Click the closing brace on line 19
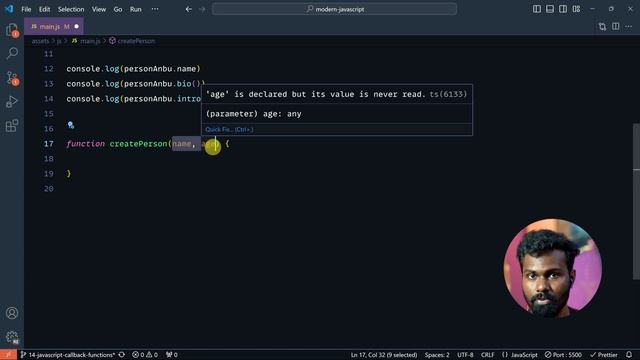The width and height of the screenshot is (640, 360). point(69,173)
